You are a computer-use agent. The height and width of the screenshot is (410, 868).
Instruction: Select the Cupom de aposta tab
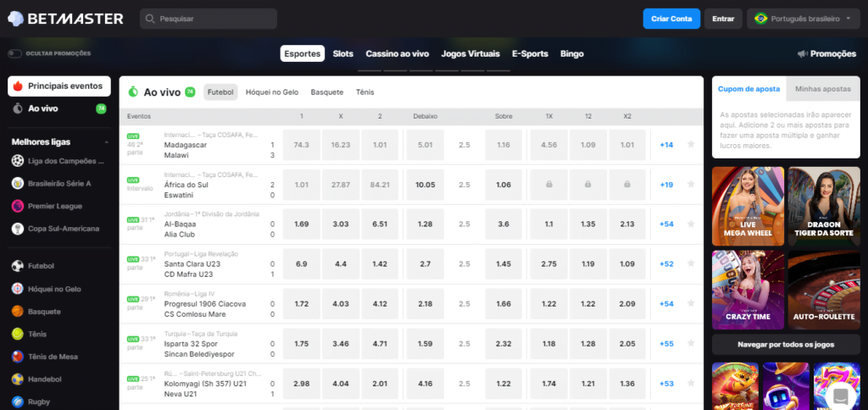[x=749, y=89]
